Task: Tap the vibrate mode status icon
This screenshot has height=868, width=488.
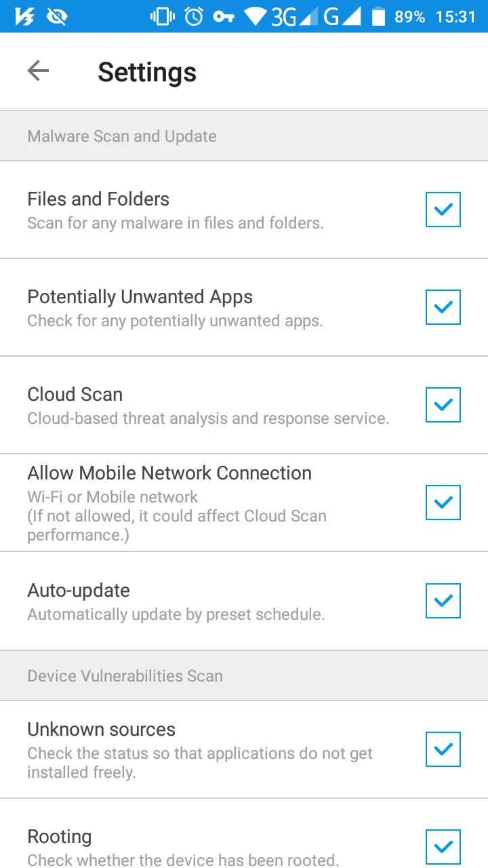Action: 163,17
